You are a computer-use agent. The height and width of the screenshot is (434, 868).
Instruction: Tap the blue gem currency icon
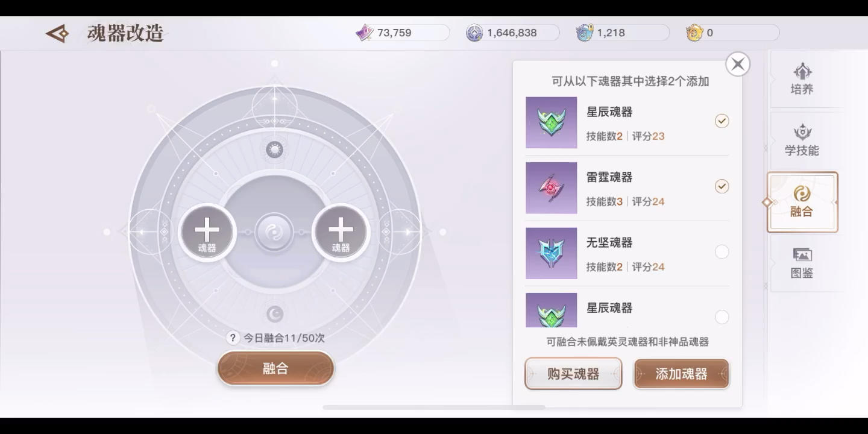584,33
